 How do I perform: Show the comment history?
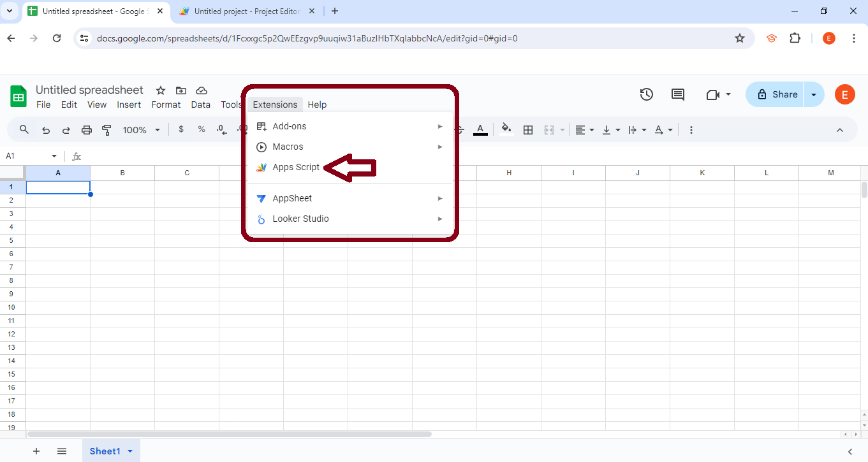[x=677, y=94]
